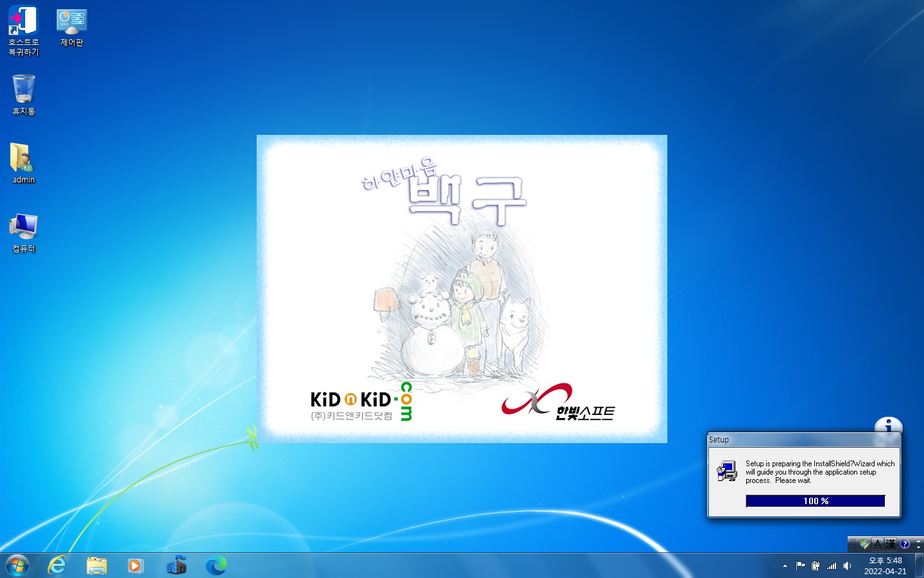Launch Microsoft Edge from the taskbar

pyautogui.click(x=216, y=565)
